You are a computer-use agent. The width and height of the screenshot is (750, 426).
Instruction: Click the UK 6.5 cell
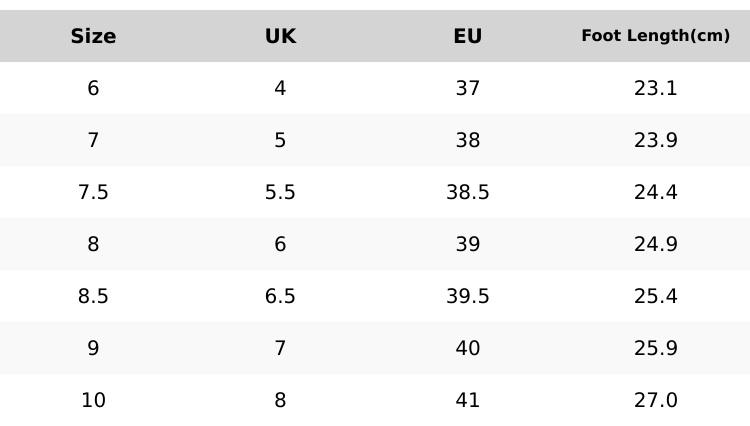pos(280,296)
